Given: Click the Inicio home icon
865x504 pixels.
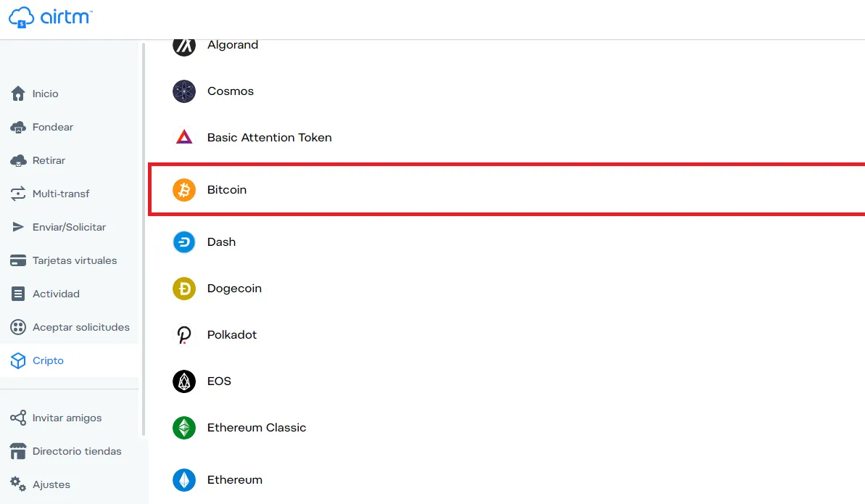Looking at the screenshot, I should point(17,94).
